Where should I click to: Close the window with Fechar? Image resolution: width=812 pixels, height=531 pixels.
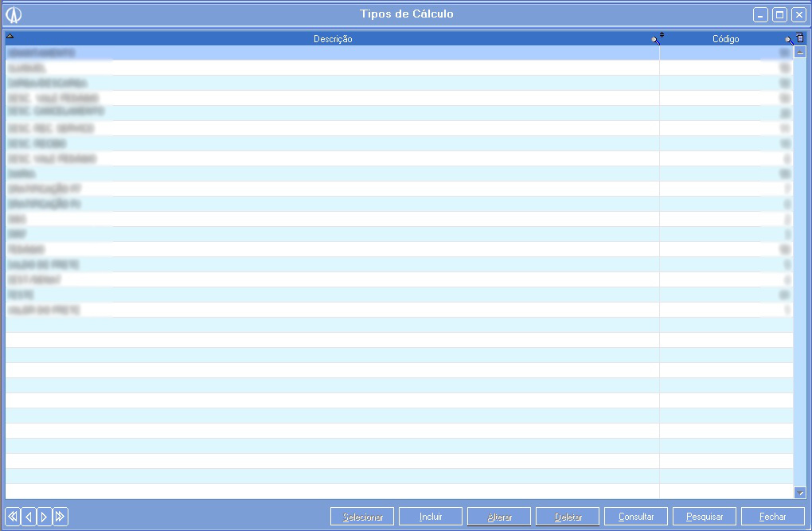tap(772, 517)
